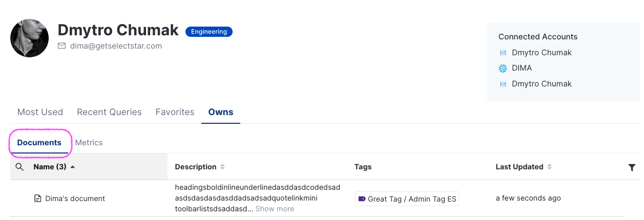Click the document icon beside Dima's document

click(x=37, y=199)
